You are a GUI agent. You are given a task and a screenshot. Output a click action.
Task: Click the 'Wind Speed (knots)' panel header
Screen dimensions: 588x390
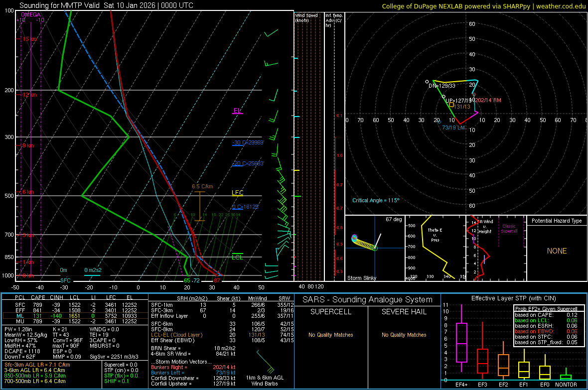click(x=306, y=17)
